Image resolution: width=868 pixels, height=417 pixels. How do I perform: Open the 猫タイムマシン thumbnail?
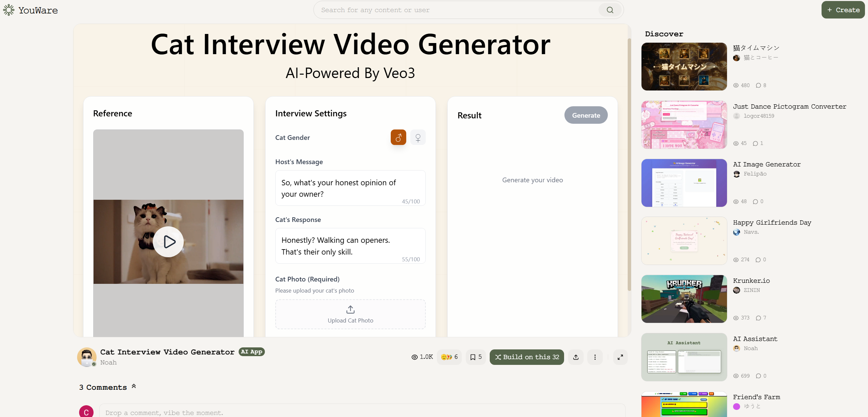pos(684,67)
